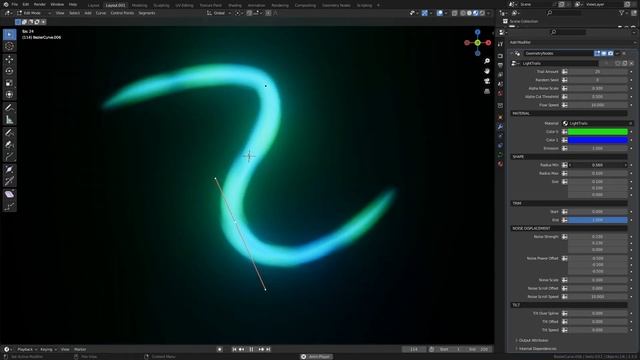
Task: Expand the Output Attributes section
Action: click(533, 340)
